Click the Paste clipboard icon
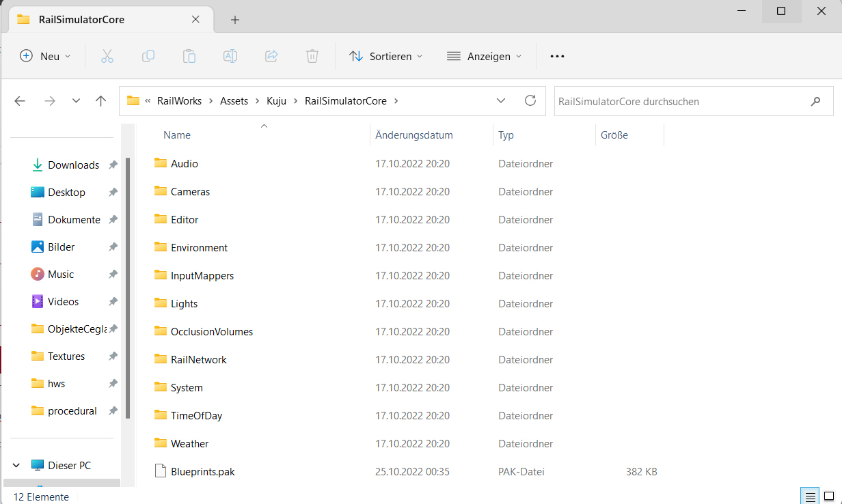The image size is (842, 504). (189, 57)
